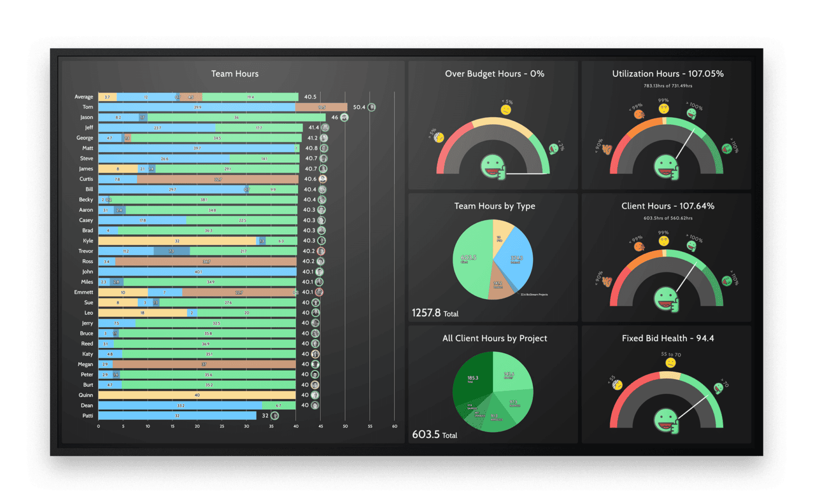Select the yellow '< 5%' face on Over Budget gauge
This screenshot has height=504, width=813.
pos(506,109)
